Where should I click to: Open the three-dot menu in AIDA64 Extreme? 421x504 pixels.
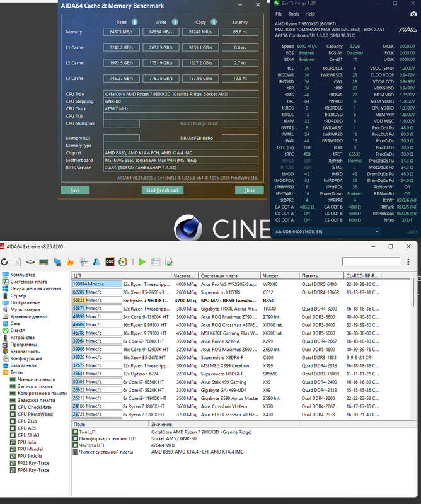point(408,261)
